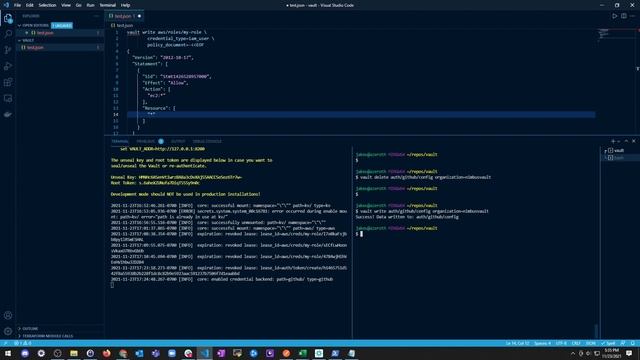Open the Explorer view in the activity bar
Viewport: 640px width, 360px height.
[8, 18]
